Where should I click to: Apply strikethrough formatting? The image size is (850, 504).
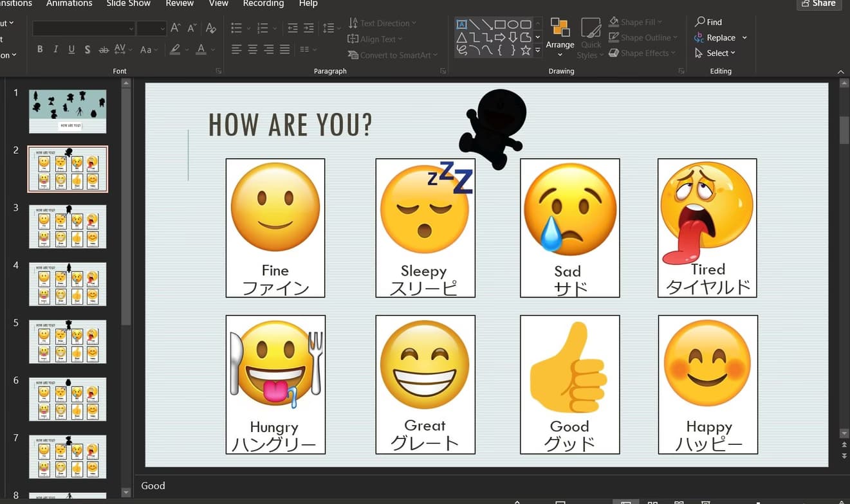pos(104,49)
